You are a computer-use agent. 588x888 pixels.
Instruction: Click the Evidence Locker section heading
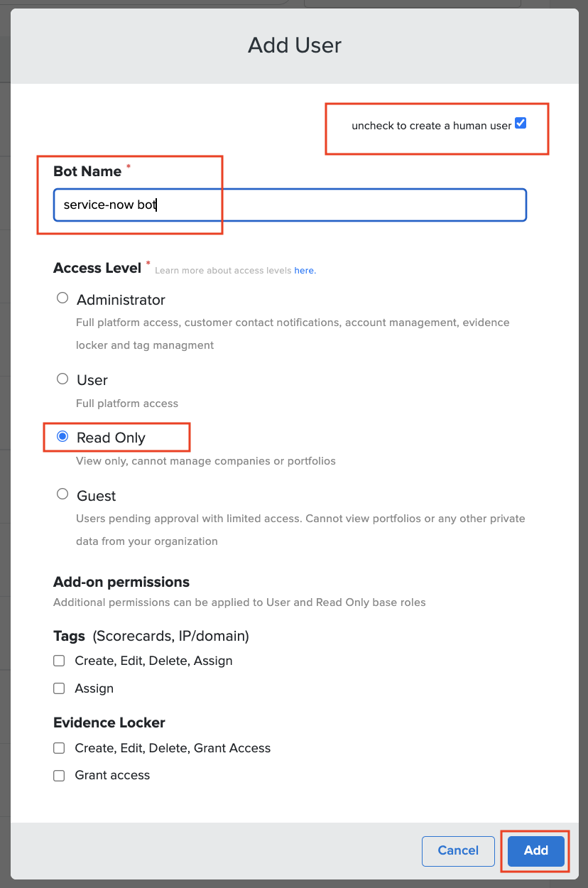tap(109, 722)
